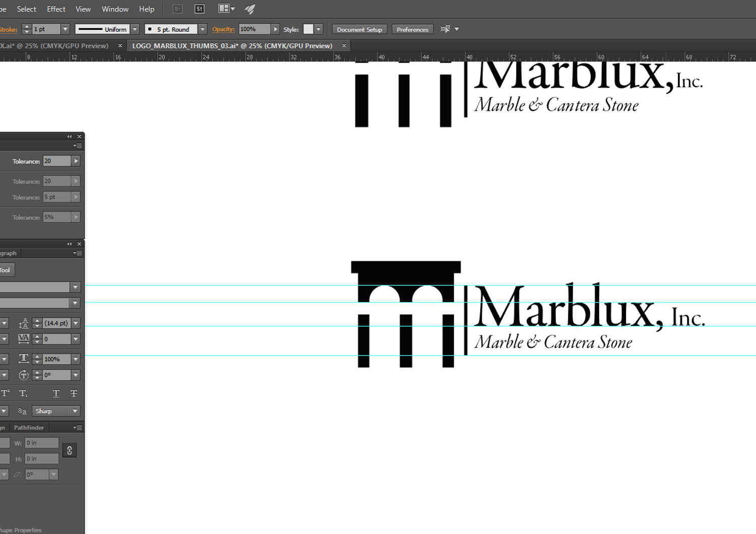Open the Select menu
756x534 pixels.
point(26,9)
